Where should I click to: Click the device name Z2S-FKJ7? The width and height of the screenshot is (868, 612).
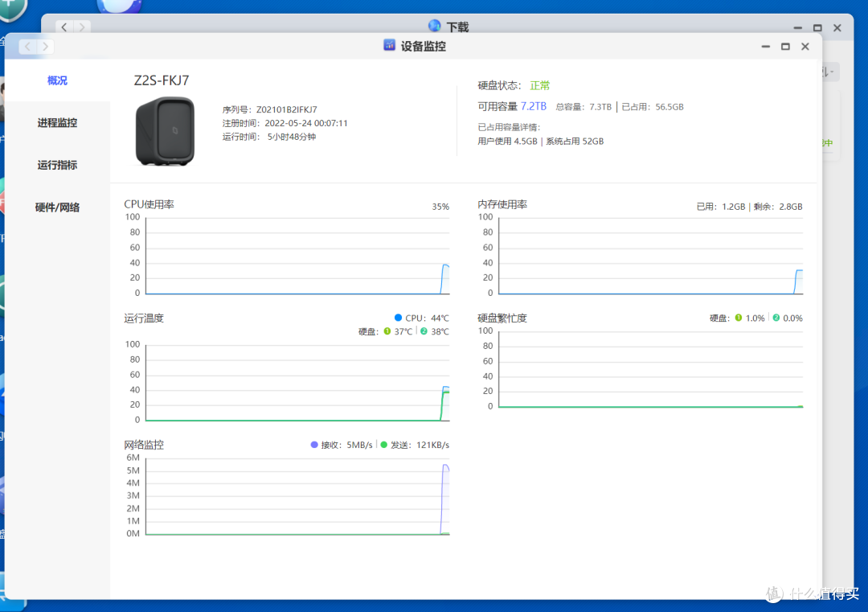click(162, 81)
